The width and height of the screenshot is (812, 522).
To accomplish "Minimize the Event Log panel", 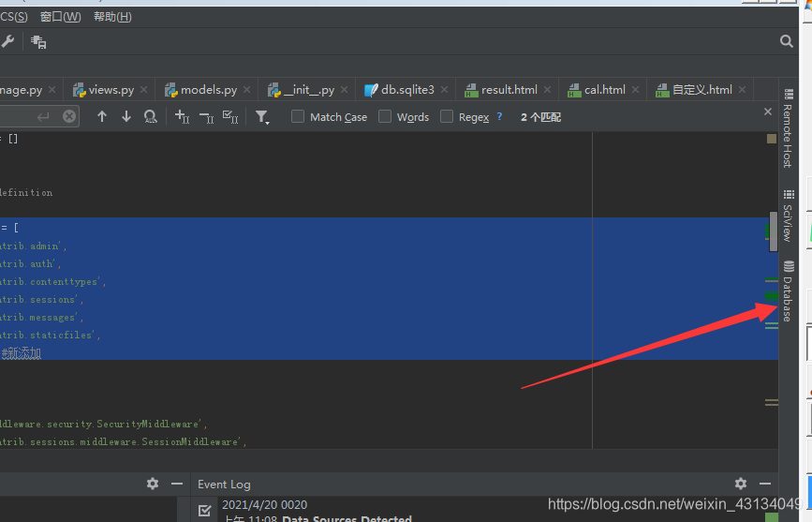I will click(765, 484).
